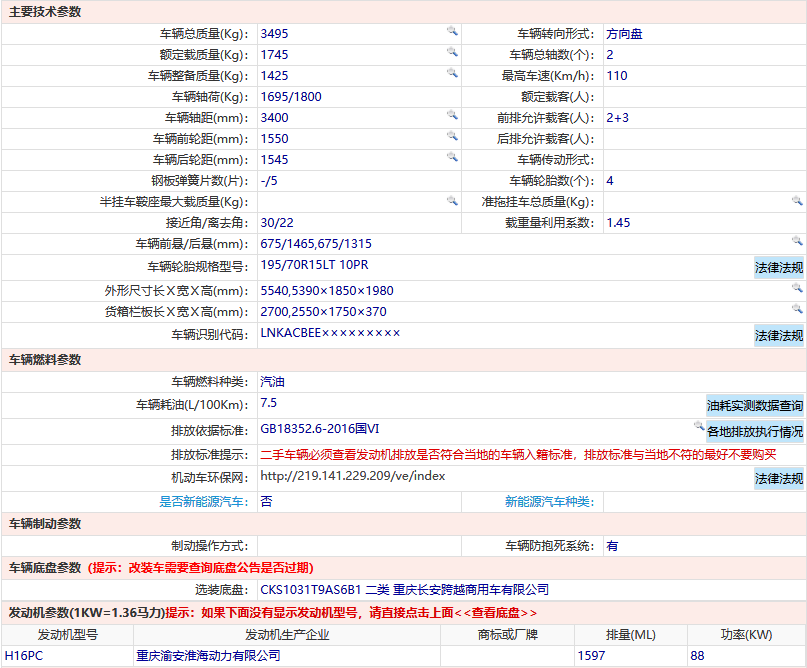The width and height of the screenshot is (807, 668).
Task: Open 法律法规 button beside 机动车环保网
Action: click(779, 479)
